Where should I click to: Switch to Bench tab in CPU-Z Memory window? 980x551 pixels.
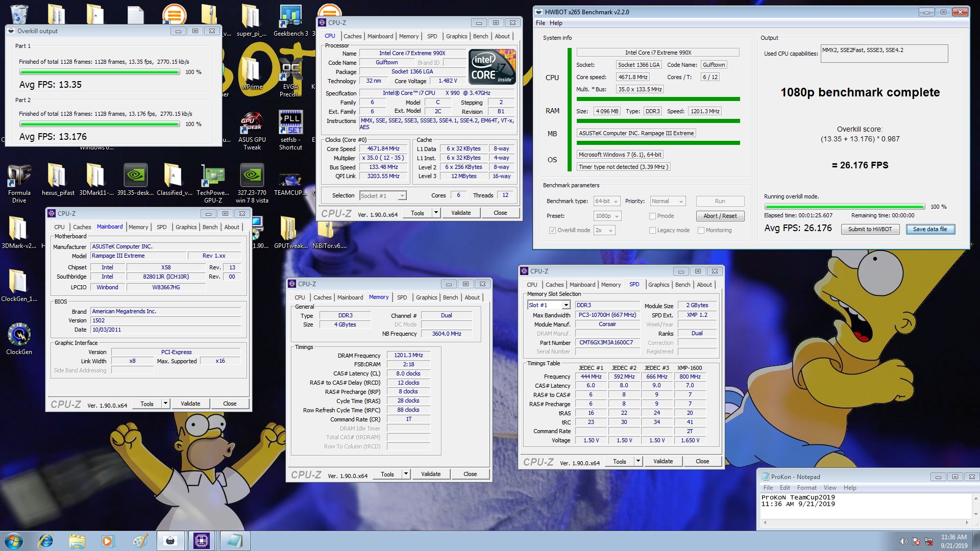(450, 297)
